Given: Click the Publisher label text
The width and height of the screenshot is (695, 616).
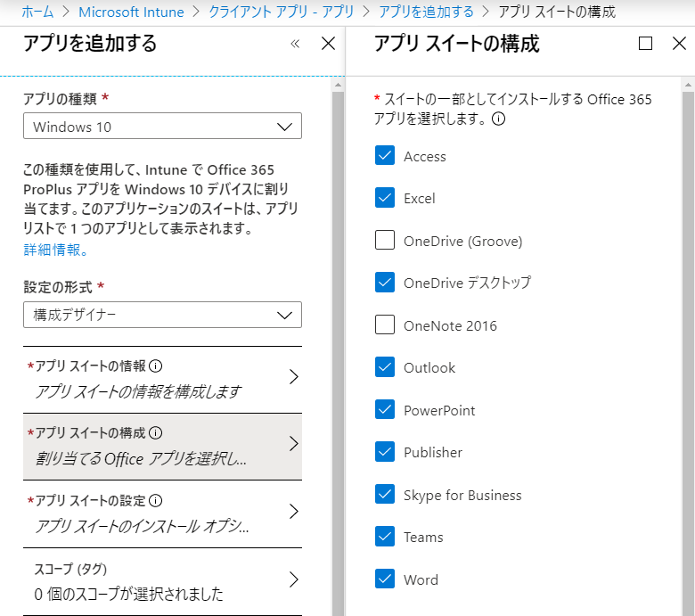Looking at the screenshot, I should (x=433, y=453).
